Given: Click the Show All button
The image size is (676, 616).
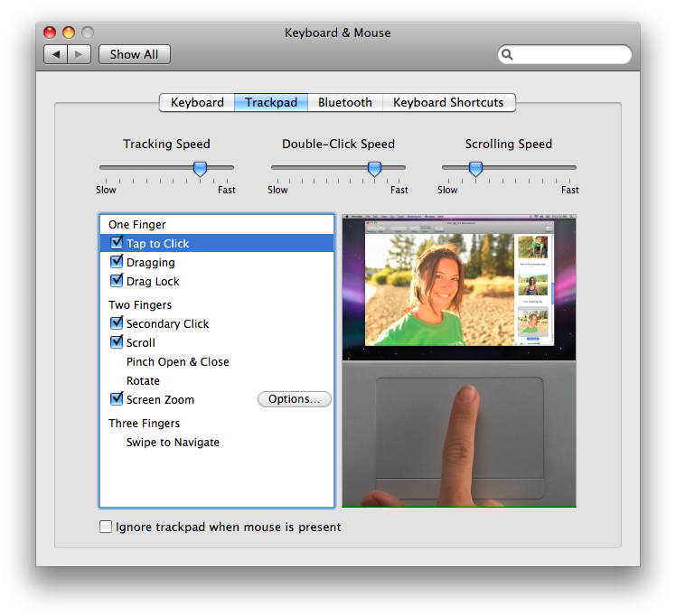Looking at the screenshot, I should [134, 54].
